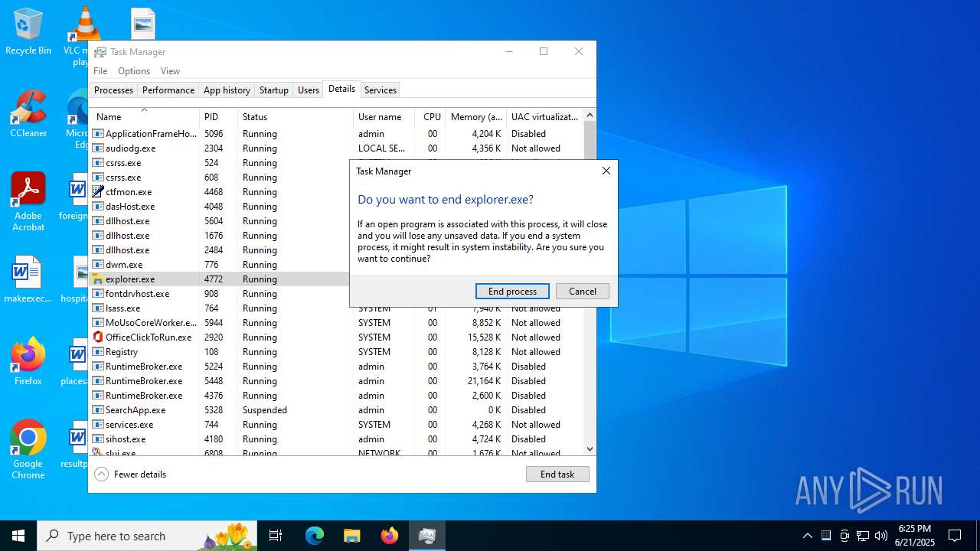Open the Firefox desktop icon
This screenshot has height=551, width=980.
pos(28,361)
